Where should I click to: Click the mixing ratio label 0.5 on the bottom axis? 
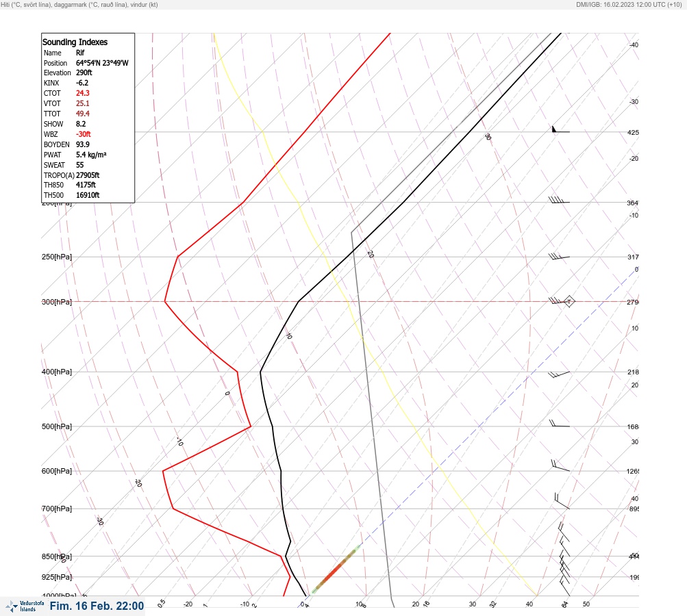tap(161, 603)
